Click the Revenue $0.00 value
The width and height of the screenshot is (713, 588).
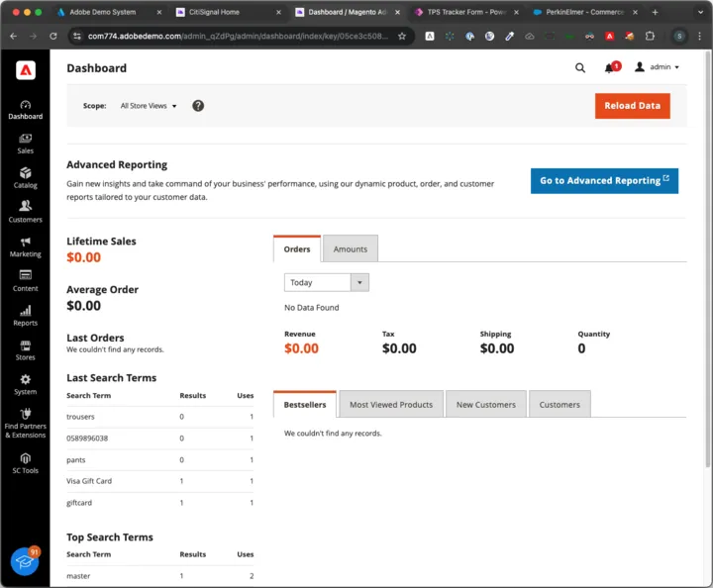pyautogui.click(x=301, y=348)
